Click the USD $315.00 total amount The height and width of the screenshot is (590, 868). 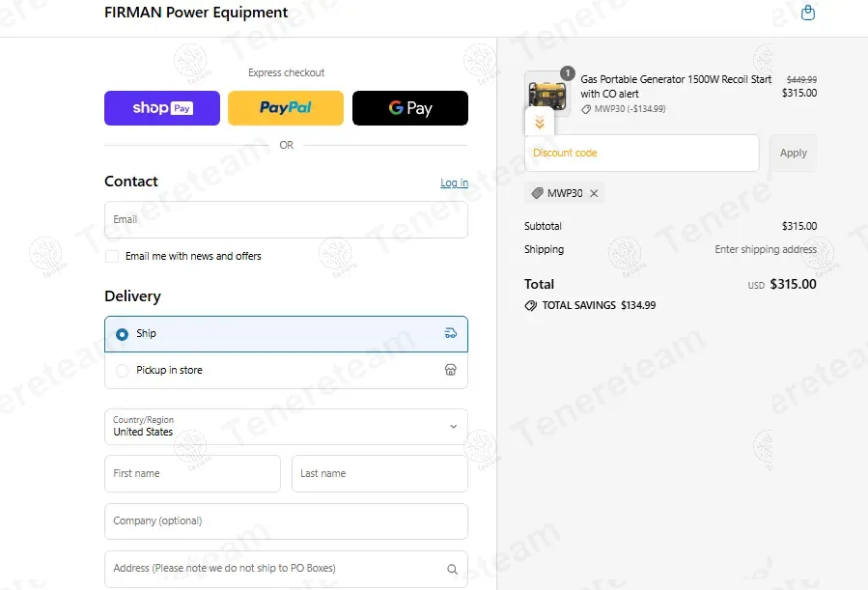click(x=782, y=284)
